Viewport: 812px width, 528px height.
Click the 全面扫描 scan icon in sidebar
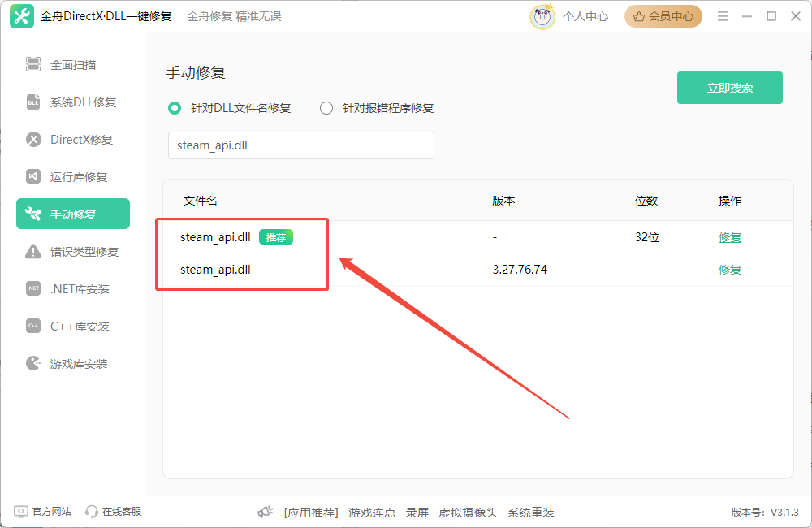pos(33,64)
